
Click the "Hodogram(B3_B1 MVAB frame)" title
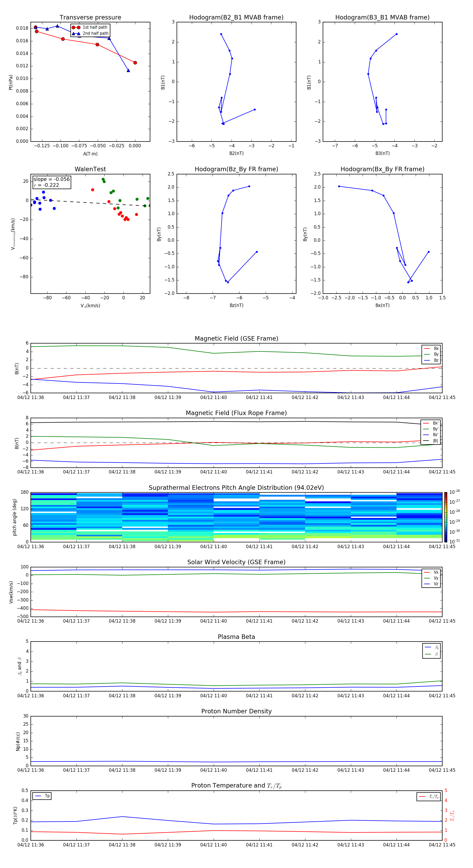coord(382,18)
